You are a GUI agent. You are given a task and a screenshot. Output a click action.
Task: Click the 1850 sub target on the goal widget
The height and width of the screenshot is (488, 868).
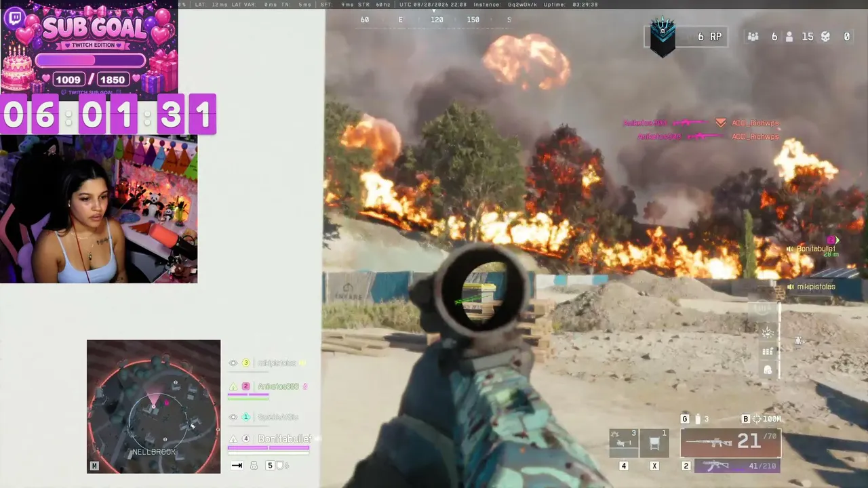[x=112, y=80]
